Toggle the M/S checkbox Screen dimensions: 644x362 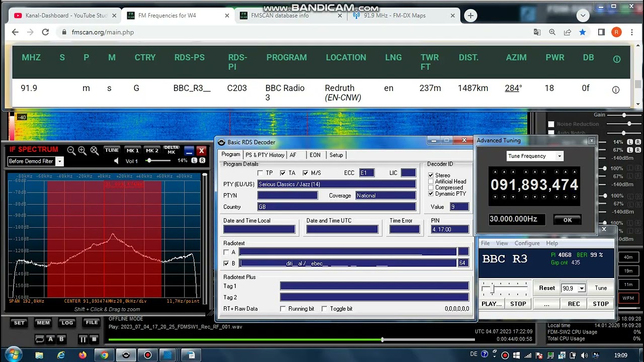click(305, 173)
